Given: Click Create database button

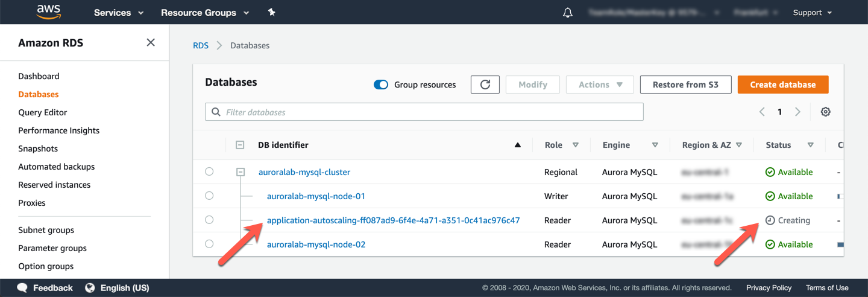Looking at the screenshot, I should 783,85.
